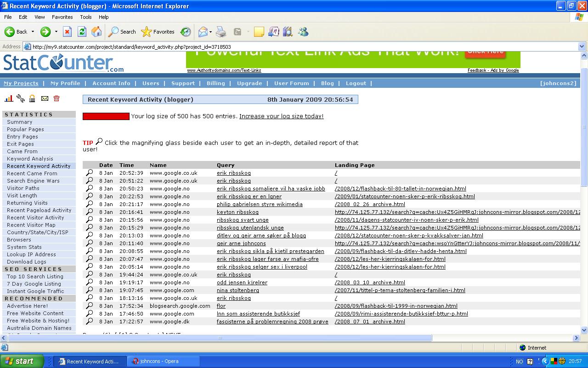The image size is (588, 368).
Task: Open Keyword Analysis in the statistics sidebar
Action: 30,159
